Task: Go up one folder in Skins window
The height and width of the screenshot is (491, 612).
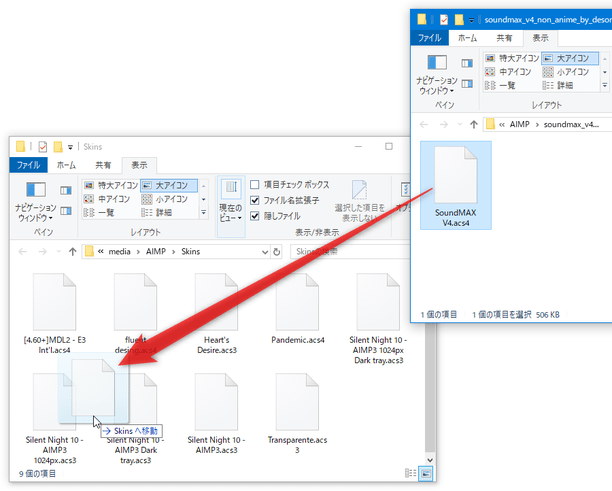Action: (x=73, y=252)
